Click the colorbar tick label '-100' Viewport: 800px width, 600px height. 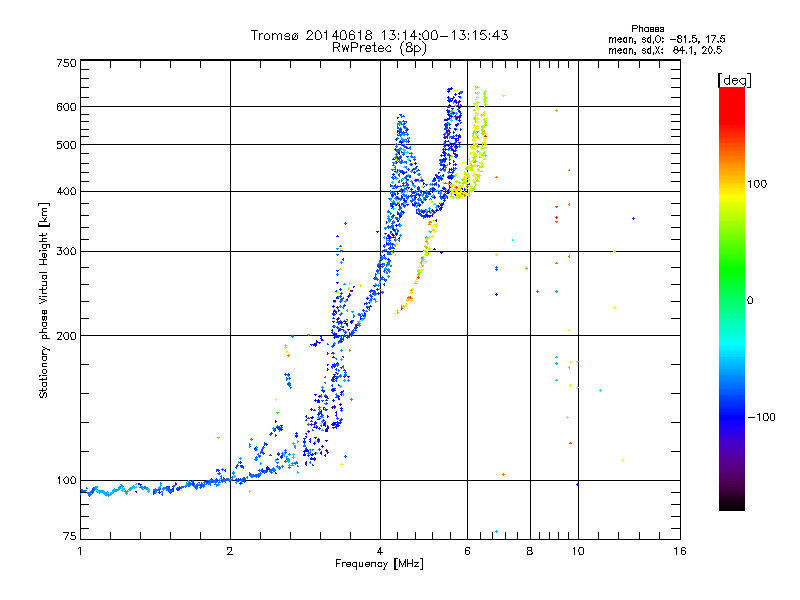tap(762, 417)
